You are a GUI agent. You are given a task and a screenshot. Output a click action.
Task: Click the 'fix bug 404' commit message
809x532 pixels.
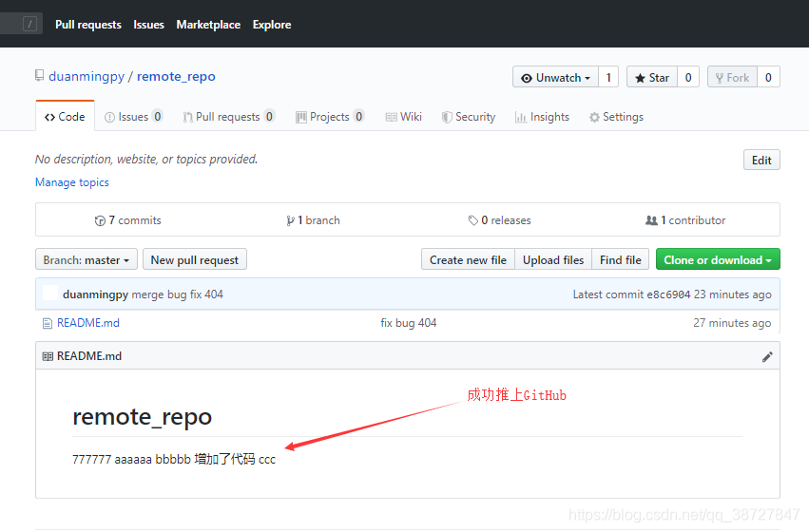(409, 323)
